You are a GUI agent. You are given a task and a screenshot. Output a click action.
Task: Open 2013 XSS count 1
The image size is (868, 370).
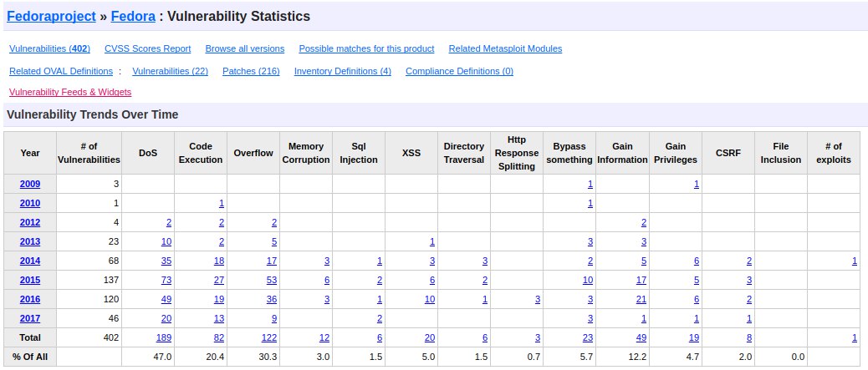(431, 241)
